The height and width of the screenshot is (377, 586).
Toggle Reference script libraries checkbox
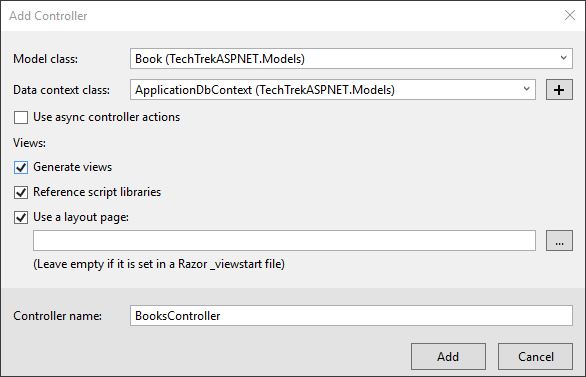pos(21,192)
